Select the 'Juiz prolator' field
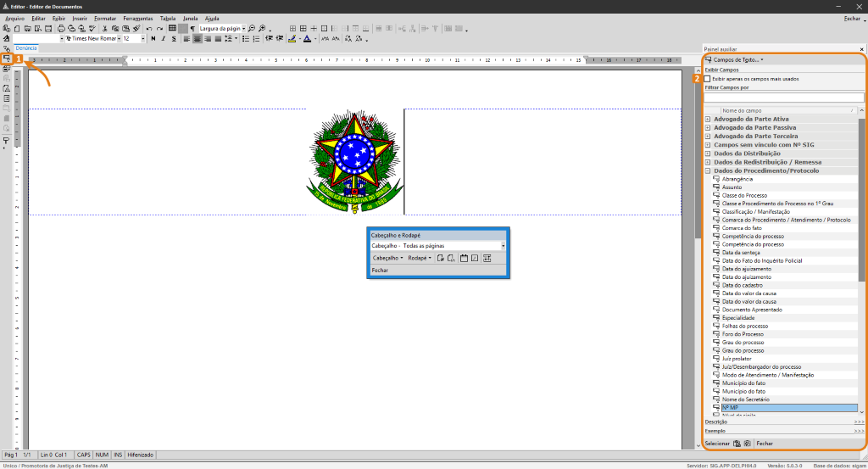Viewport: 868px width, 469px height. (737, 359)
